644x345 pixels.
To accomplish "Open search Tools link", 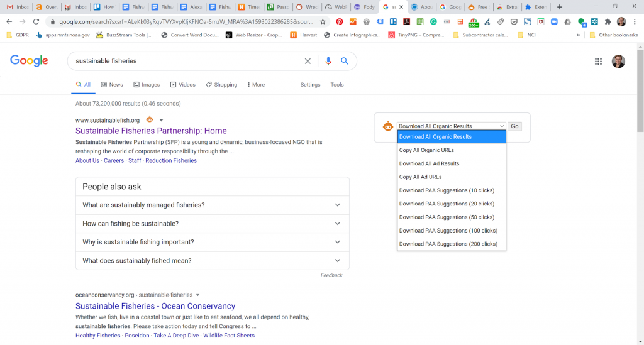I will (337, 84).
